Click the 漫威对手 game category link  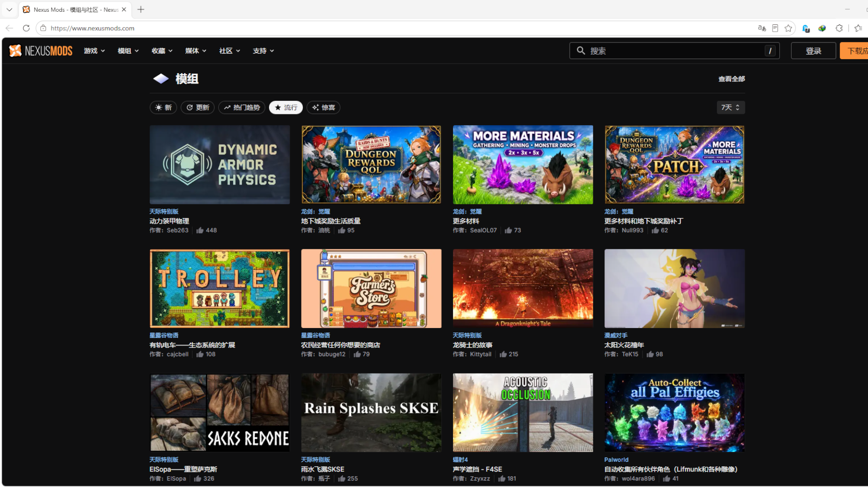616,335
